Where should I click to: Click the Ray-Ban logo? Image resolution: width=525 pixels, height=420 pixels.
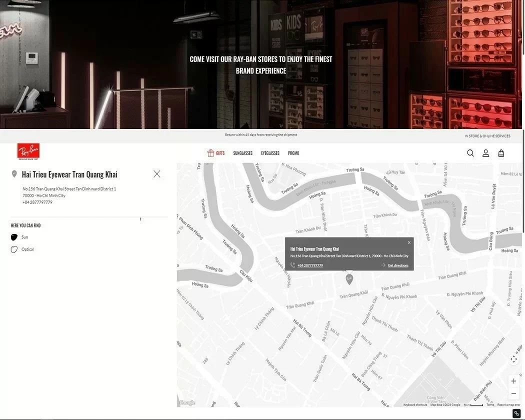tap(28, 151)
